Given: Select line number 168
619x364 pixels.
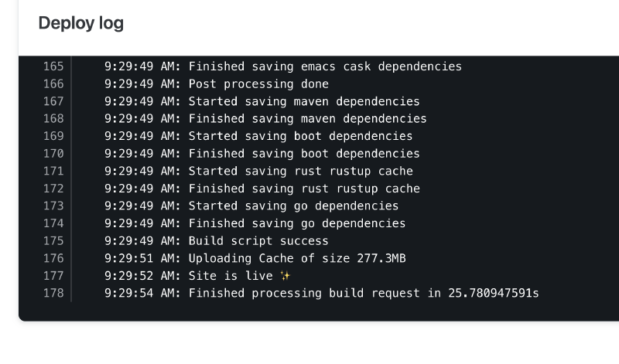Looking at the screenshot, I should (53, 119).
